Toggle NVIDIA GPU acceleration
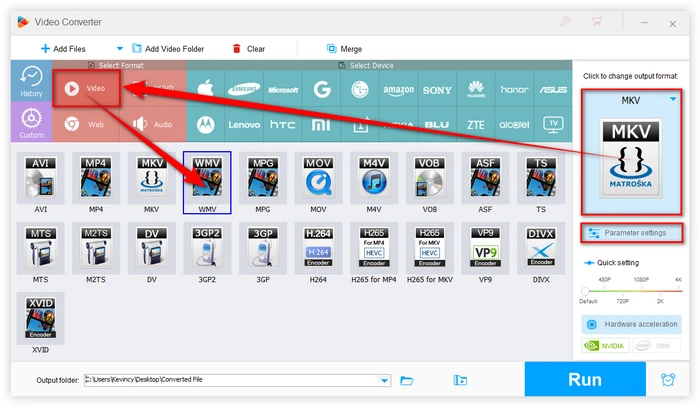700x407 pixels. [607, 346]
